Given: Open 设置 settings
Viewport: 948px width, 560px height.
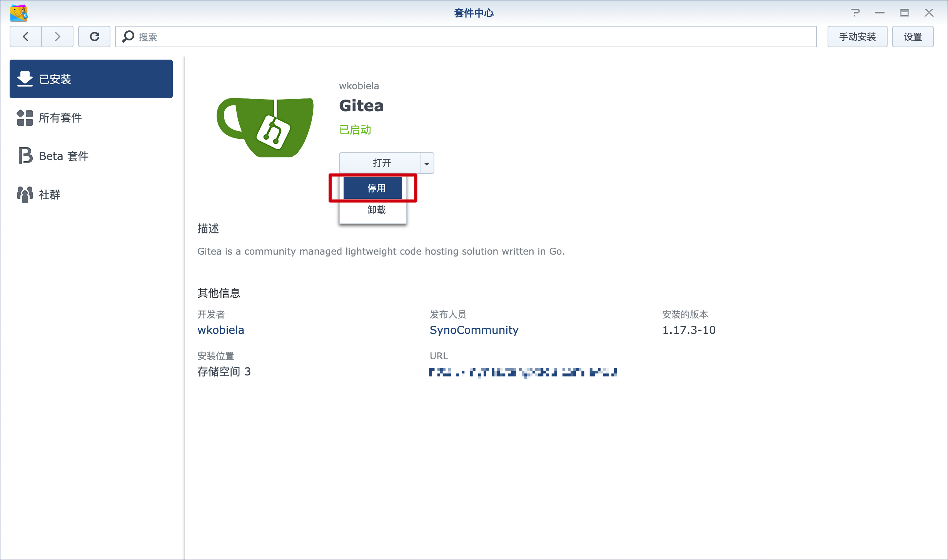Looking at the screenshot, I should pyautogui.click(x=913, y=37).
